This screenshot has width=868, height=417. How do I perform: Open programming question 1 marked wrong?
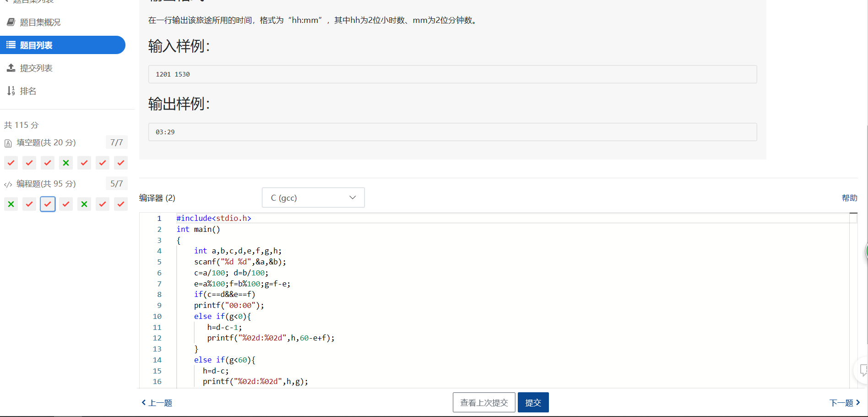11,204
